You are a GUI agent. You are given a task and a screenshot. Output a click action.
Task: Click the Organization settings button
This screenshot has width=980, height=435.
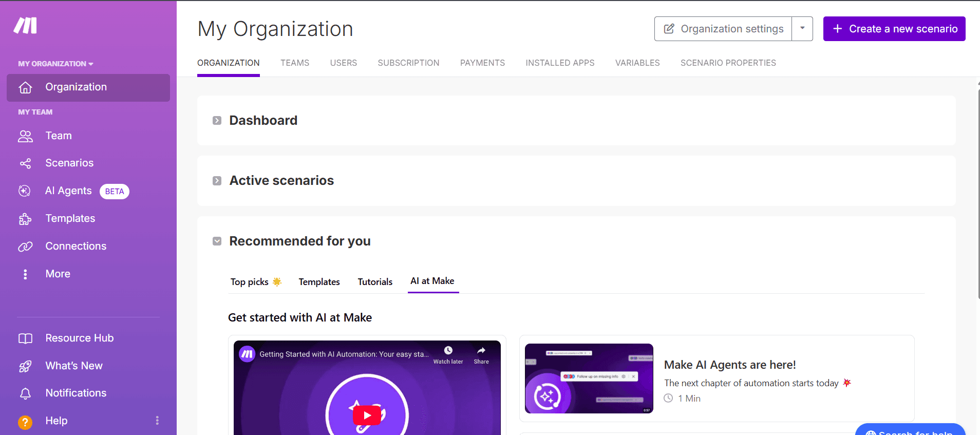tap(723, 29)
